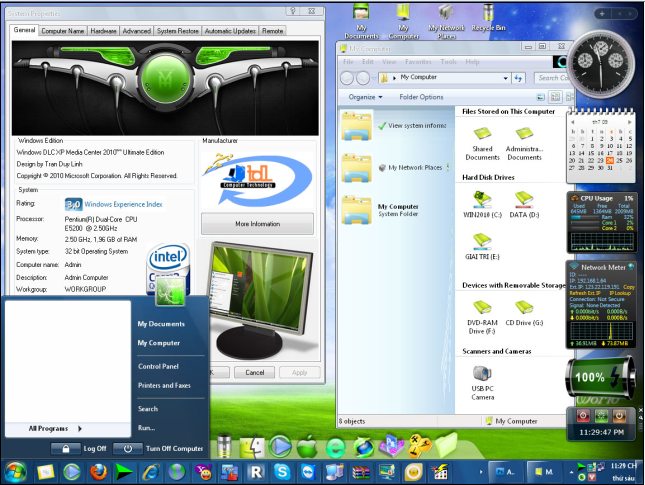The image size is (645, 485).
Task: Click Search in the Start menu
Action: [148, 408]
